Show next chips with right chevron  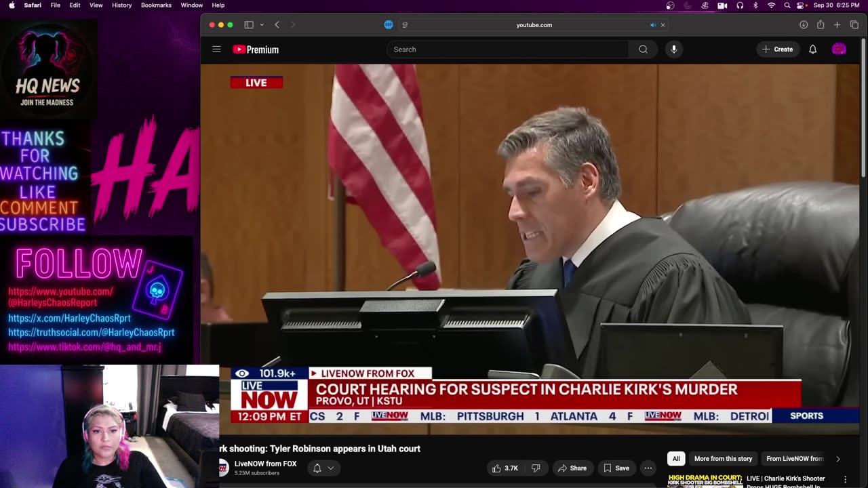point(837,459)
